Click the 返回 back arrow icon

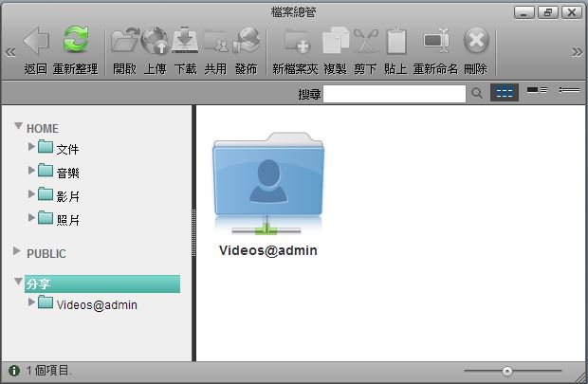point(36,42)
